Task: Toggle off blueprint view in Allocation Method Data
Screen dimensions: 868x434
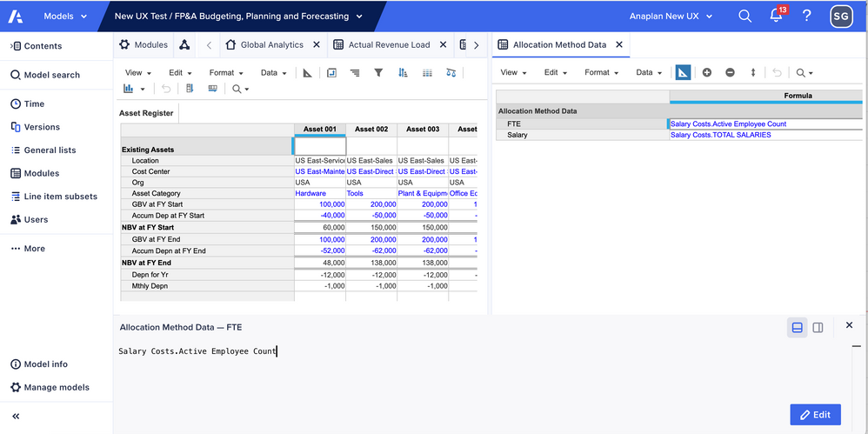Action: (x=683, y=72)
